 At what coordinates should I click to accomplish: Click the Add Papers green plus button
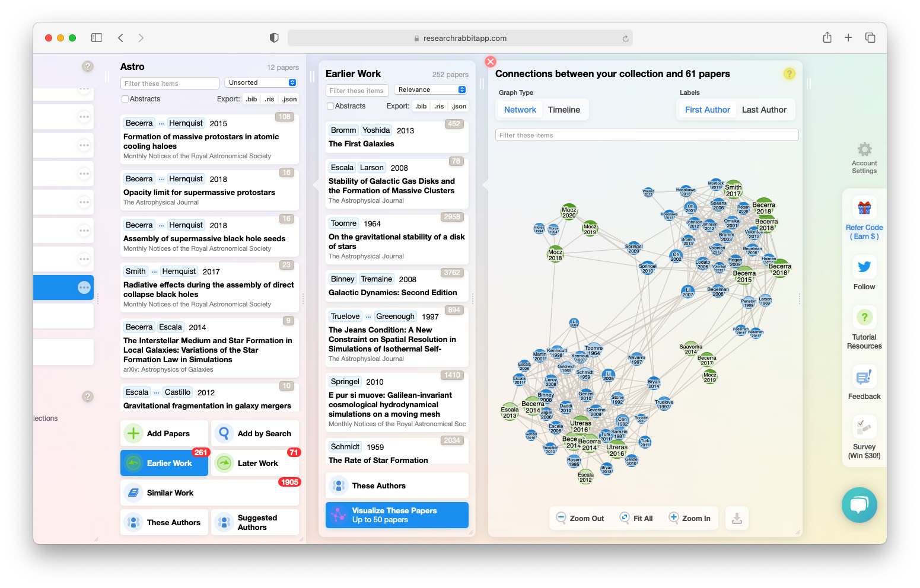[x=164, y=433]
